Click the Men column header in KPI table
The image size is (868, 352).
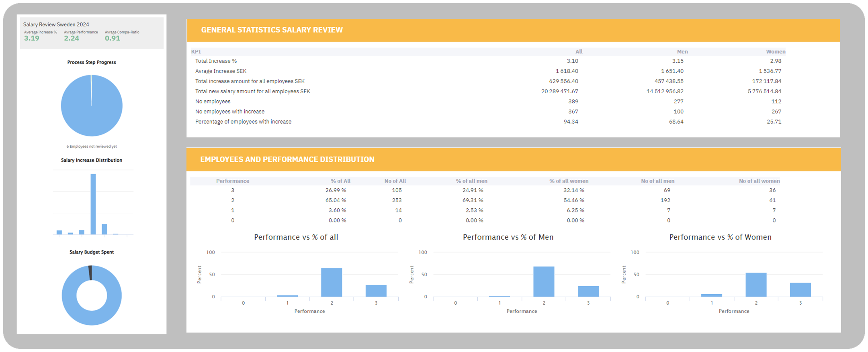(x=682, y=51)
